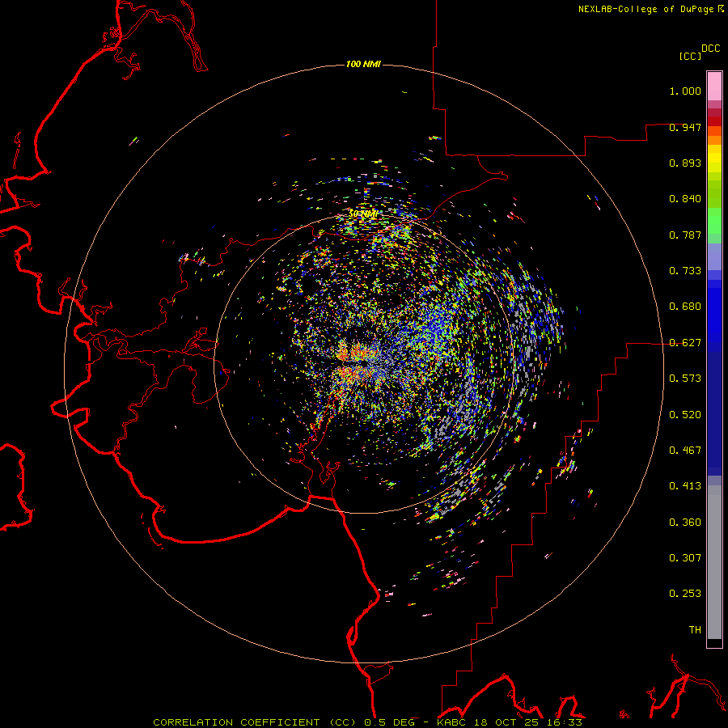This screenshot has height=728, width=728.
Task: Click the 0.520 scale value
Action: pos(685,415)
